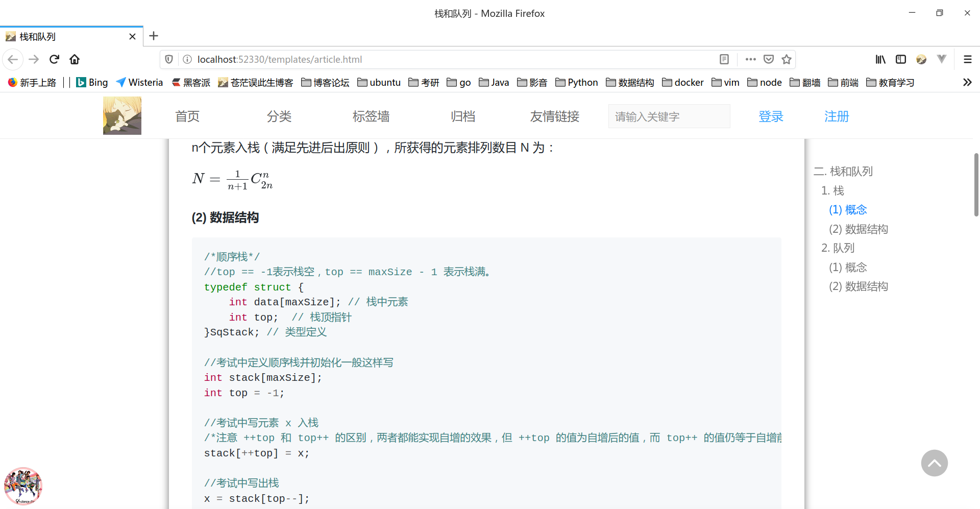Open the 归档 menu item
This screenshot has height=509, width=980.
pyautogui.click(x=462, y=116)
